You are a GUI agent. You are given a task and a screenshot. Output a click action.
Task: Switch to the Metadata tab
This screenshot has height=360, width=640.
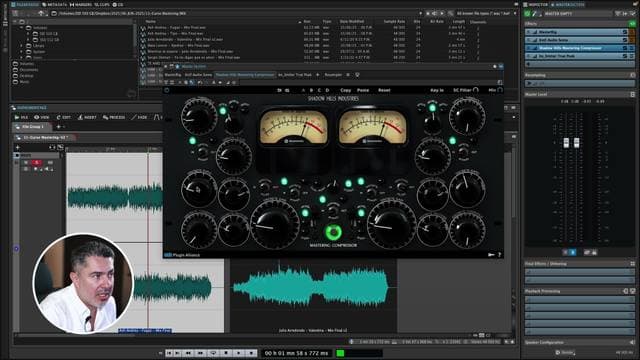point(54,4)
